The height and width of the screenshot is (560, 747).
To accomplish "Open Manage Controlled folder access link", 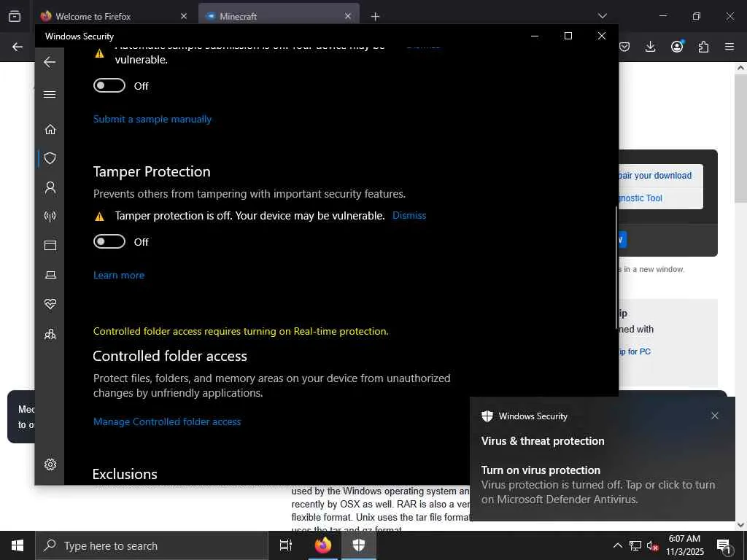I will point(167,421).
